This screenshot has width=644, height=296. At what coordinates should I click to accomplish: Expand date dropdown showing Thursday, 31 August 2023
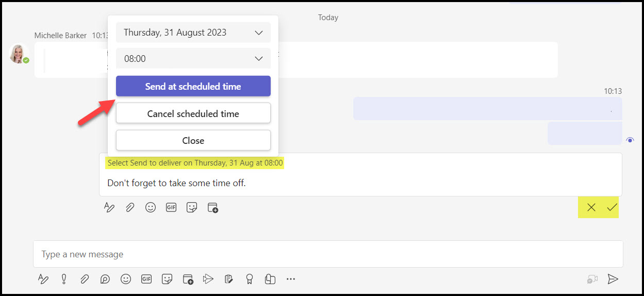193,32
